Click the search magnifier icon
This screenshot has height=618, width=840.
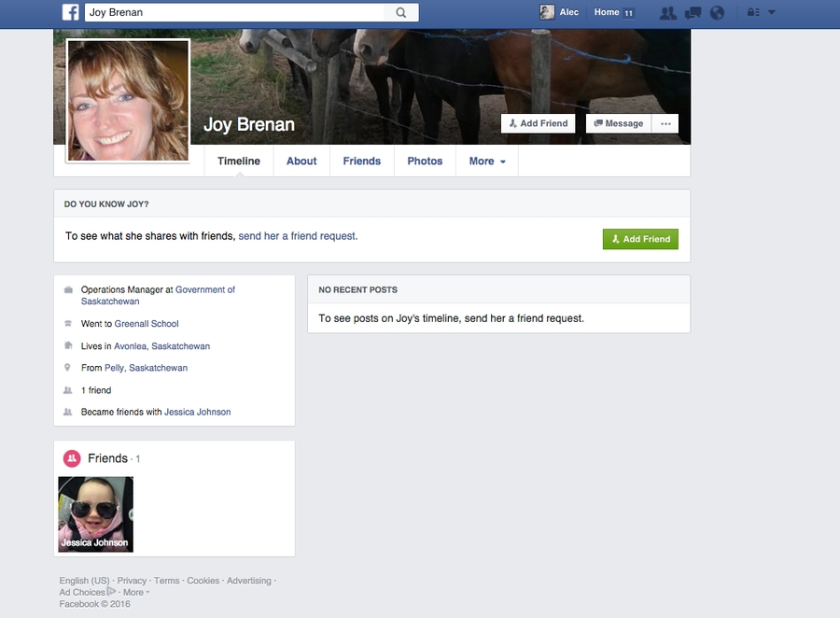click(401, 13)
